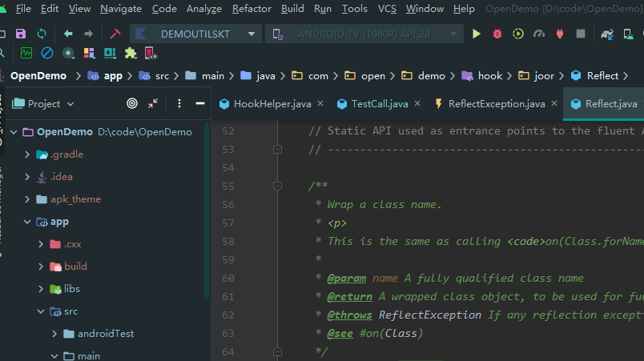Click the blue circle-slash icon
The width and height of the screenshot is (644, 361).
pyautogui.click(x=47, y=53)
